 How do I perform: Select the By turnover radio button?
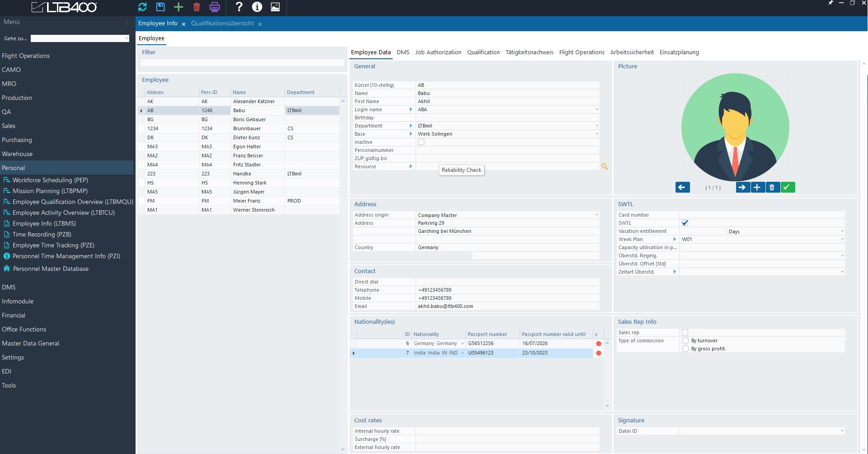pyautogui.click(x=685, y=340)
